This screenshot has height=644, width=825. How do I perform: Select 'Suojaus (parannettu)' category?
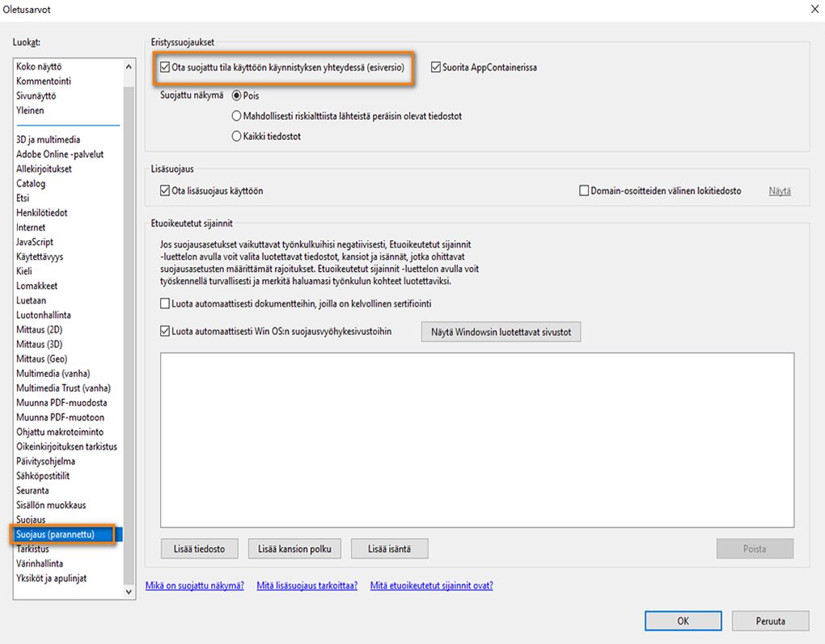pos(69,535)
